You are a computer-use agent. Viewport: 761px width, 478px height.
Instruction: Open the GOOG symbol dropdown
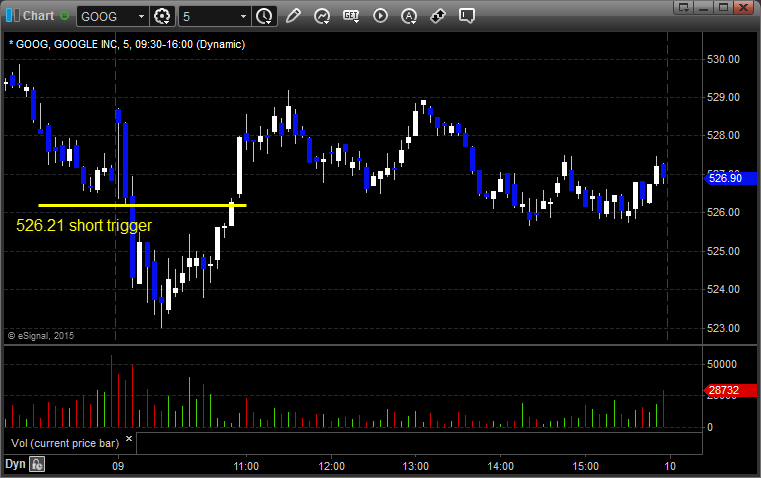pos(141,16)
